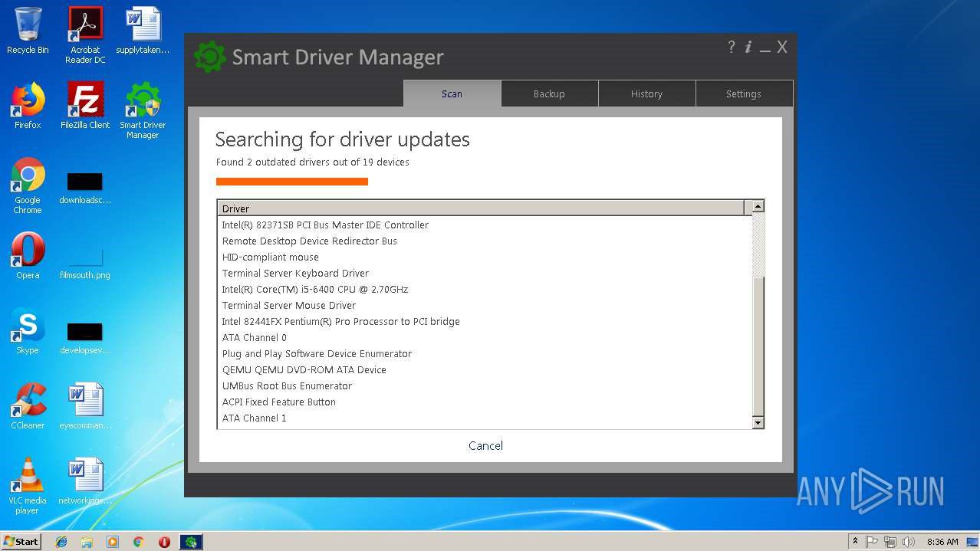Select Smart Driver Manager desktop shortcut
This screenshot has width=980, height=551.
click(x=143, y=110)
